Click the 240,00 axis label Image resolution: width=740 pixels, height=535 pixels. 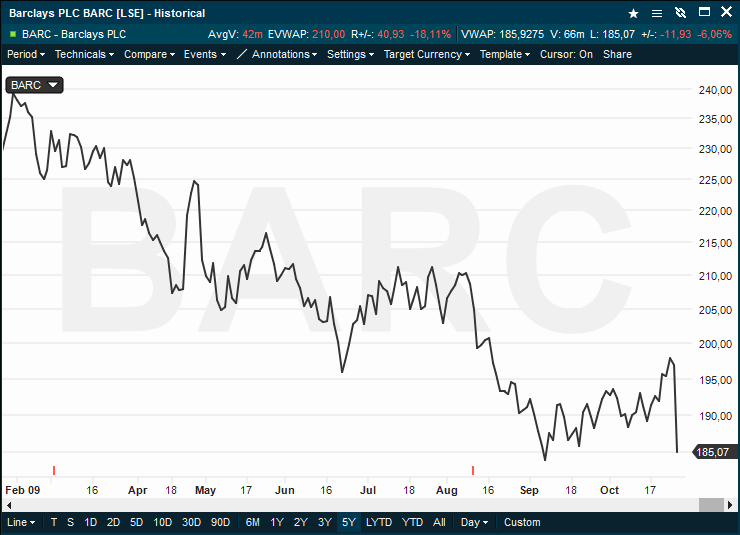click(x=715, y=90)
